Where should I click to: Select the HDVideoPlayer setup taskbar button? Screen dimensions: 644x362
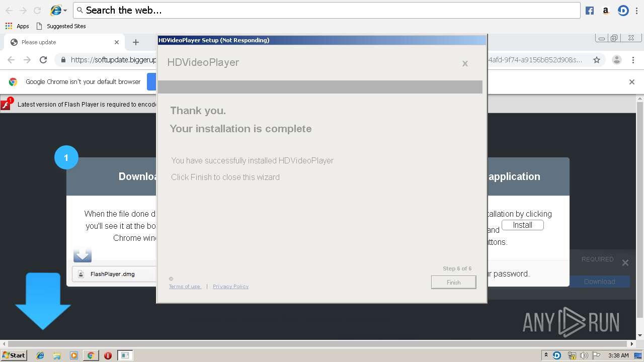(125, 355)
